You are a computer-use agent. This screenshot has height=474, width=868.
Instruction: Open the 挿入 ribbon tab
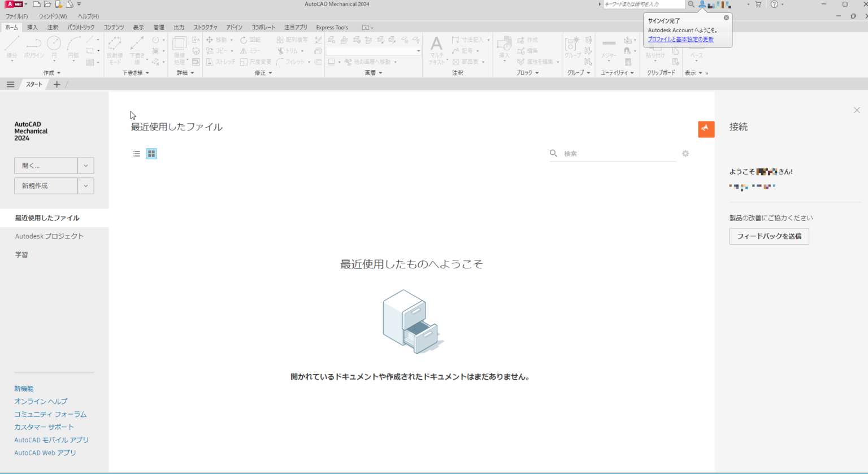coord(32,27)
